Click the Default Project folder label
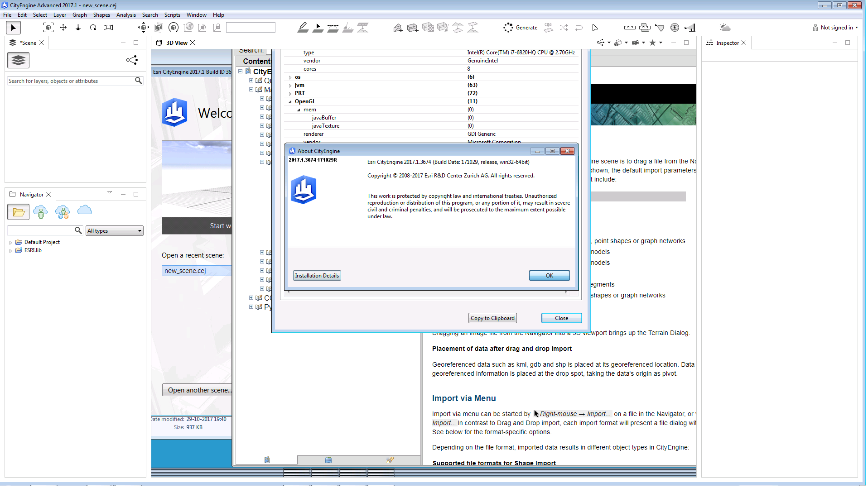The height and width of the screenshot is (488, 868). (x=42, y=242)
